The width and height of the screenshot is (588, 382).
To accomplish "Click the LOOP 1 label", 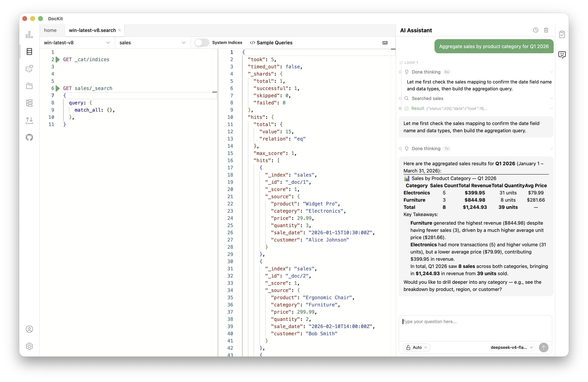I will click(x=411, y=63).
